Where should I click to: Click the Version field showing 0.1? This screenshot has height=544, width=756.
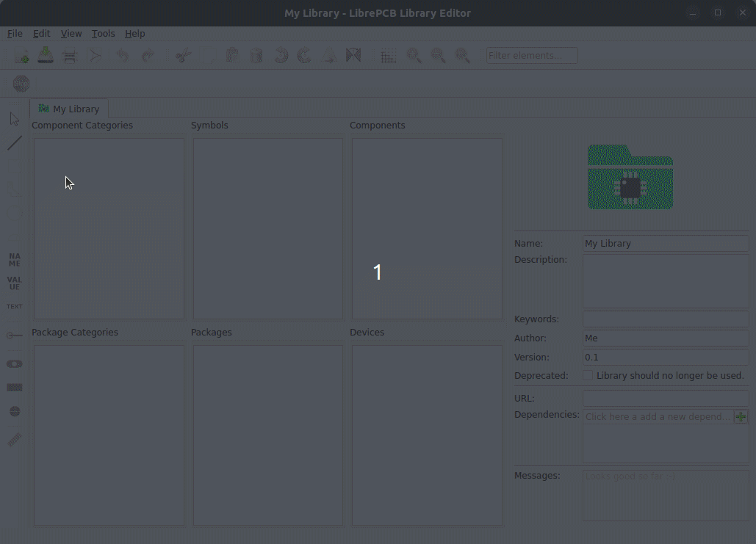(x=666, y=358)
